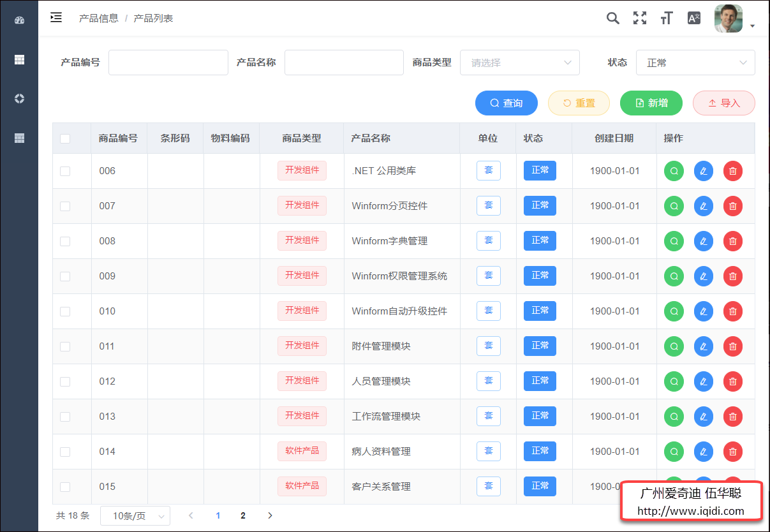Open the language switcher icon
The width and height of the screenshot is (770, 532).
[693, 18]
